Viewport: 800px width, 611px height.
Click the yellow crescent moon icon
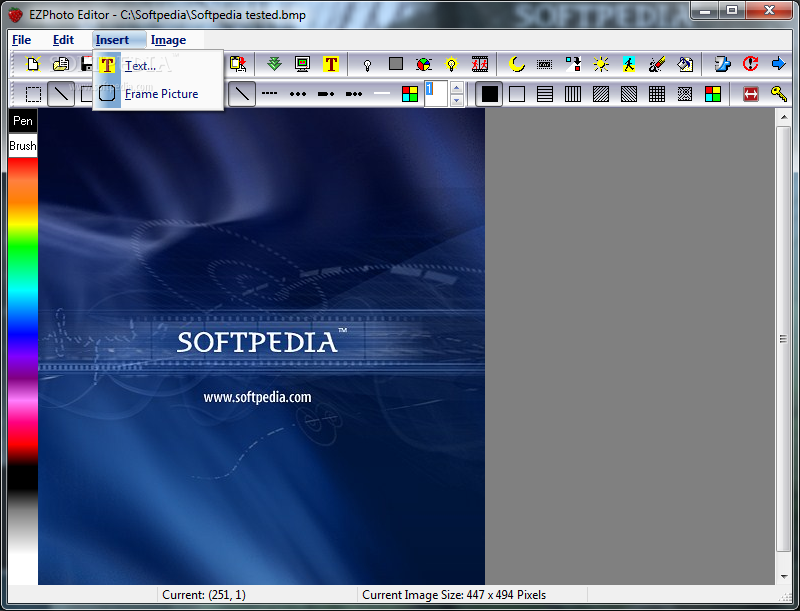[x=517, y=64]
